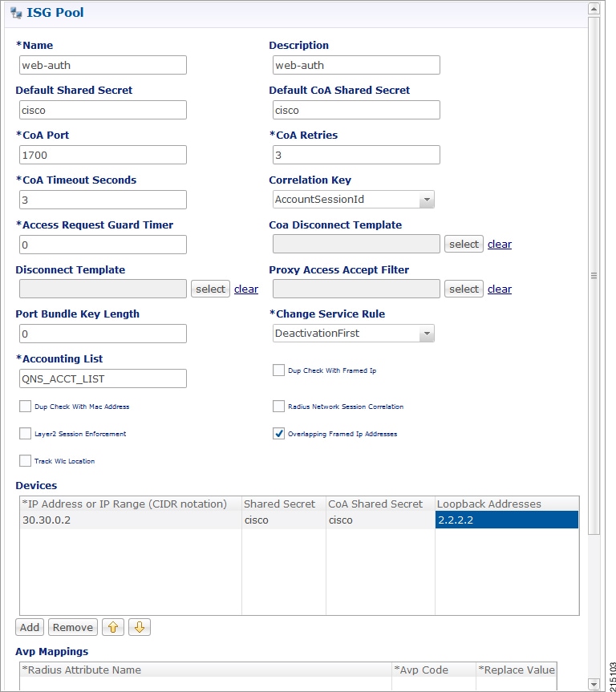The height and width of the screenshot is (692, 616).
Task: Add a new device entry
Action: click(30, 627)
